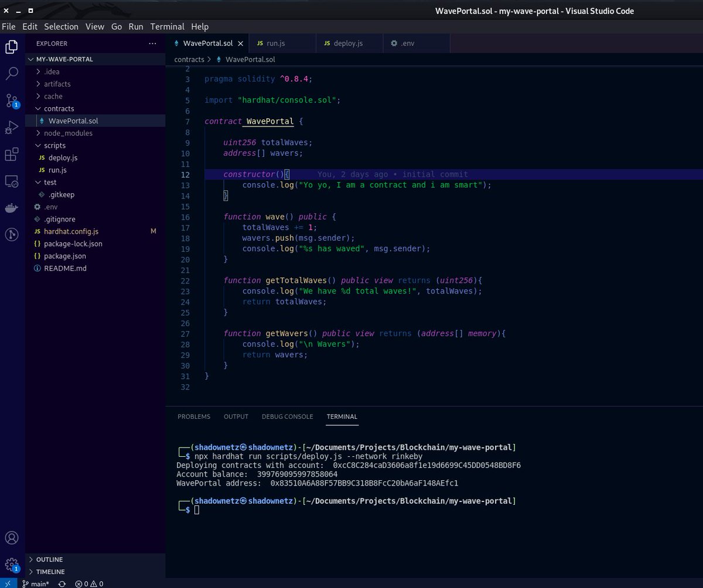Open Source Control view with badge
This screenshot has width=703, height=588.
(x=12, y=101)
